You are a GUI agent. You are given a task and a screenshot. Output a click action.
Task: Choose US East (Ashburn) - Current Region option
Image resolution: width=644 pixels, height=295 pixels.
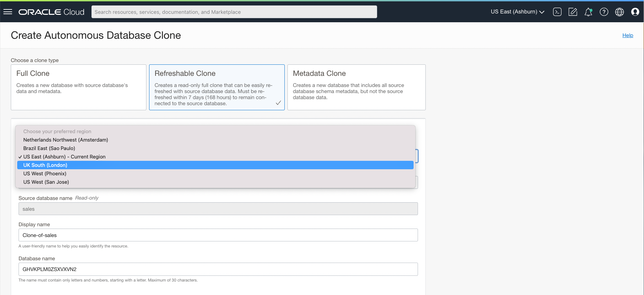[215, 157]
